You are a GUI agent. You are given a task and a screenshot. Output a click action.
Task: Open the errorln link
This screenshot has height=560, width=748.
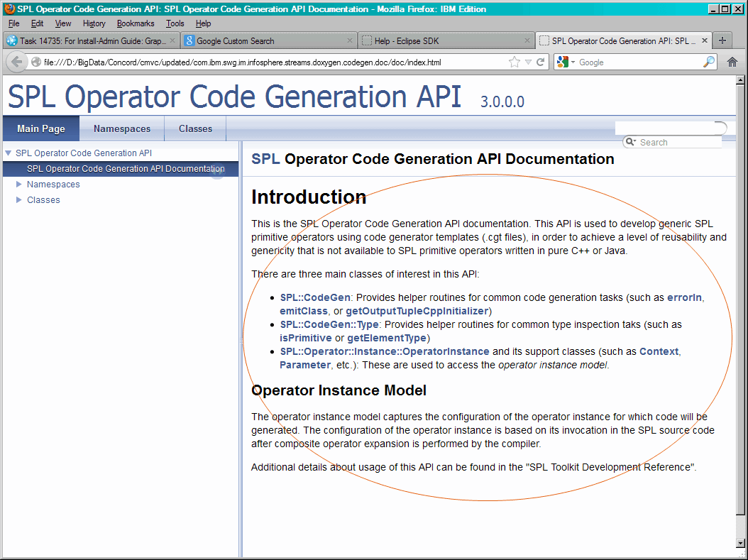click(684, 297)
